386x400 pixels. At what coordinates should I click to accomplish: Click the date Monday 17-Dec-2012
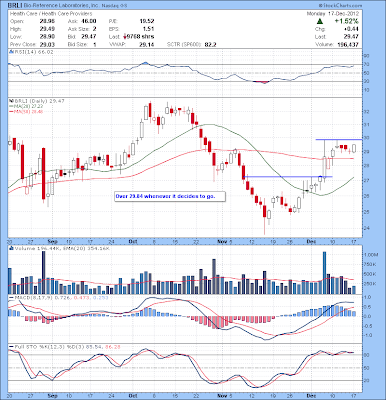tap(333, 14)
